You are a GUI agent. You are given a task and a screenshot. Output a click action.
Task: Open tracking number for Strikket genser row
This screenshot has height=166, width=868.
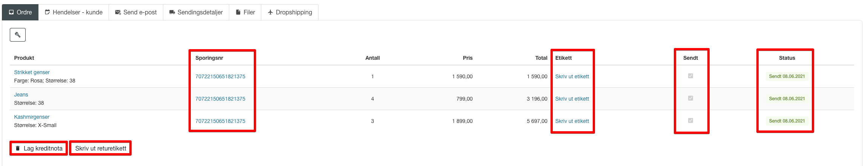[220, 76]
